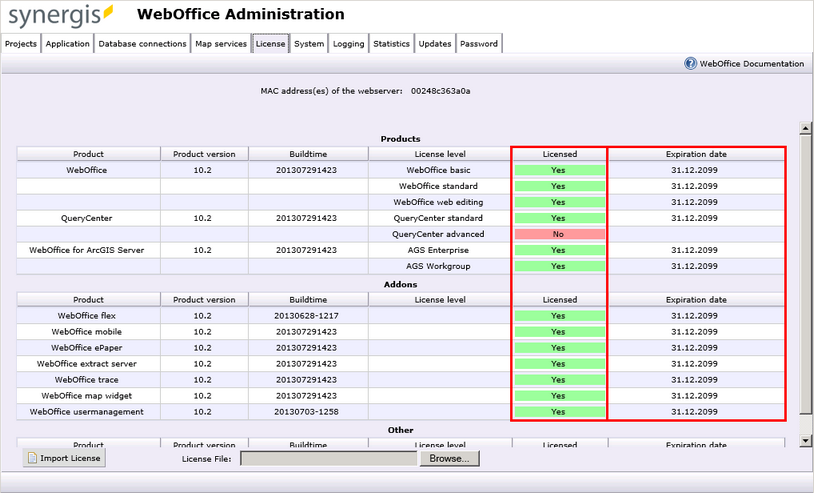
Task: Click the Products section heading
Action: click(x=400, y=139)
